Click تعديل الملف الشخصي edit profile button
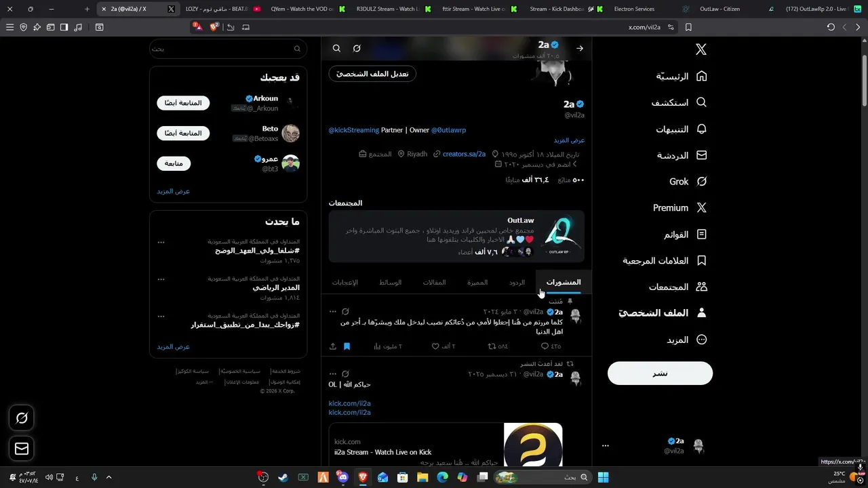Viewport: 868px width, 488px height. [x=372, y=74]
